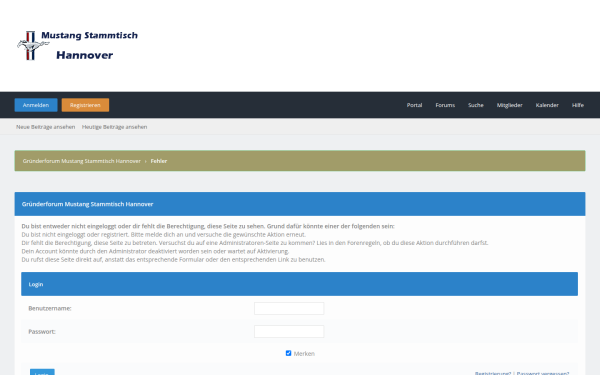Click the Benutzername label

click(x=50, y=308)
